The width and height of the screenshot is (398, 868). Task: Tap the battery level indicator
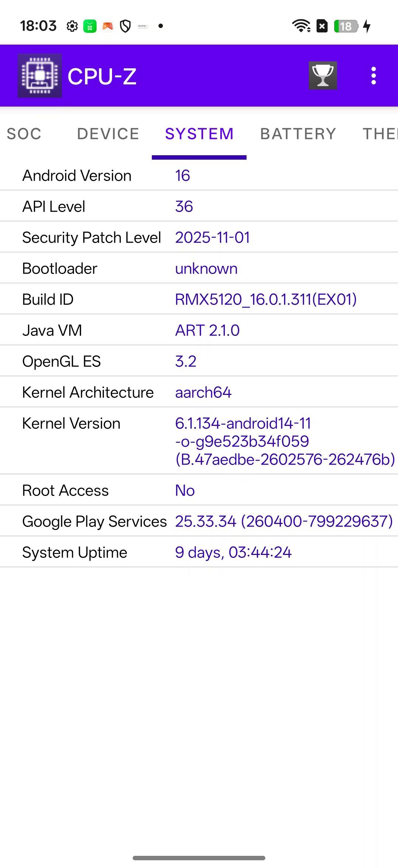click(346, 26)
